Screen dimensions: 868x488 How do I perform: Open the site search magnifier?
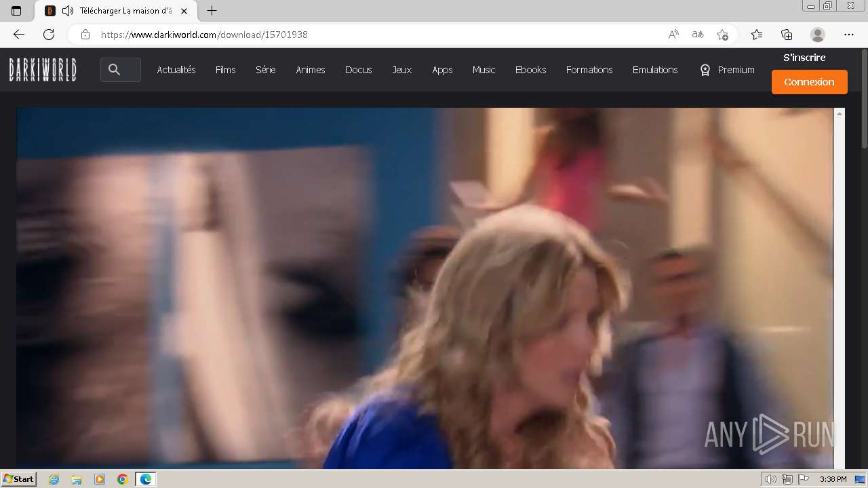114,70
